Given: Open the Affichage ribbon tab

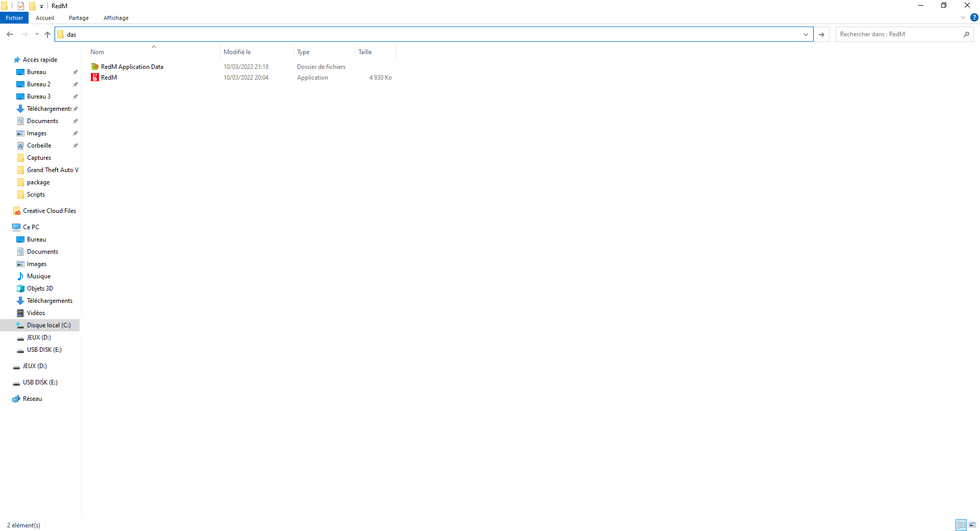Looking at the screenshot, I should (x=116, y=18).
